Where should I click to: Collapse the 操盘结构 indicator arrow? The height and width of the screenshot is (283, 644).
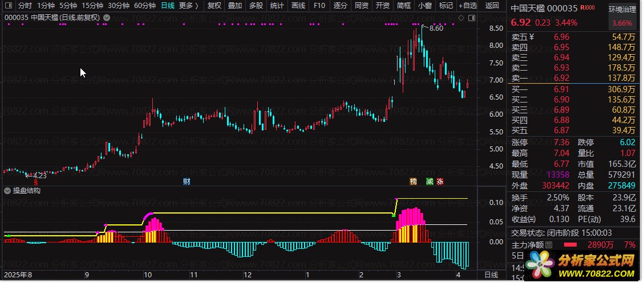pos(7,191)
